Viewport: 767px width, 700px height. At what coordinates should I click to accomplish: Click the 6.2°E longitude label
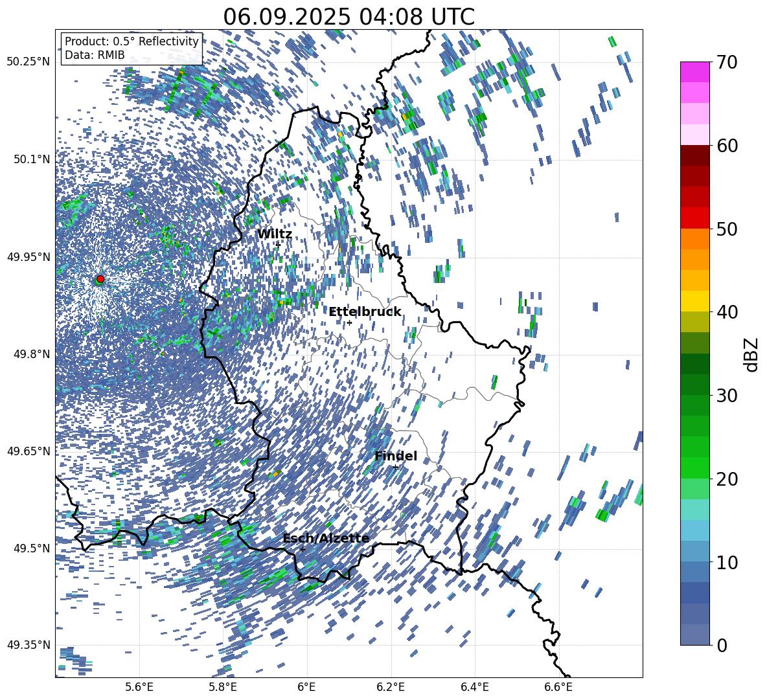pyautogui.click(x=391, y=687)
